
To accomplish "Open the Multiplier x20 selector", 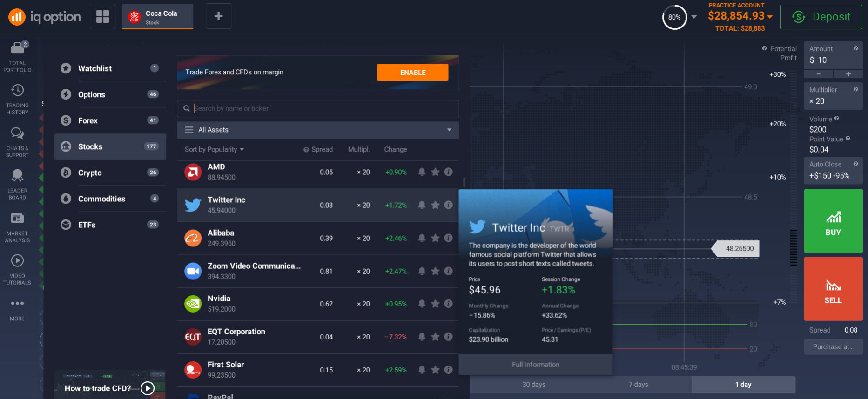I will [833, 96].
